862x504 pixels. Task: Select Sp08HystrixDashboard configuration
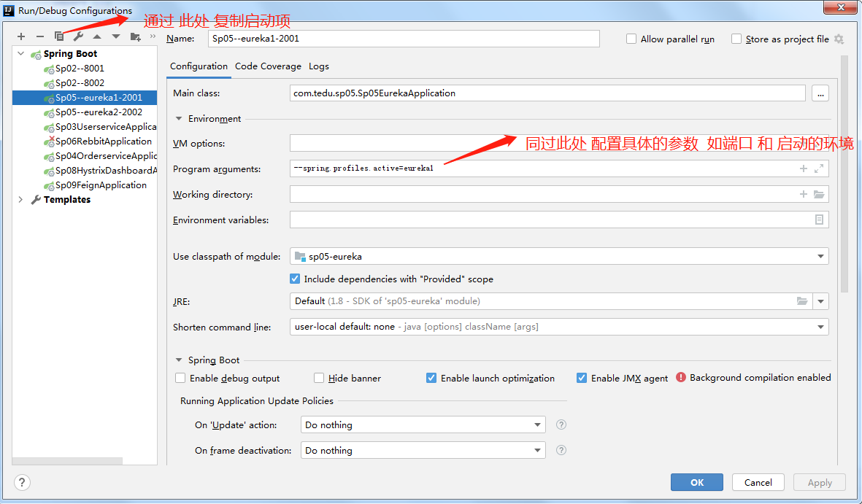99,171
